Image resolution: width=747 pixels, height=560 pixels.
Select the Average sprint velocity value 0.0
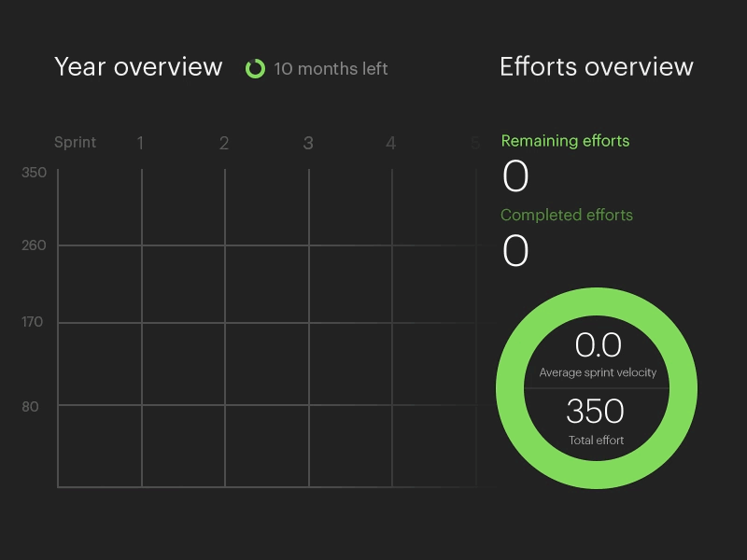(x=598, y=345)
